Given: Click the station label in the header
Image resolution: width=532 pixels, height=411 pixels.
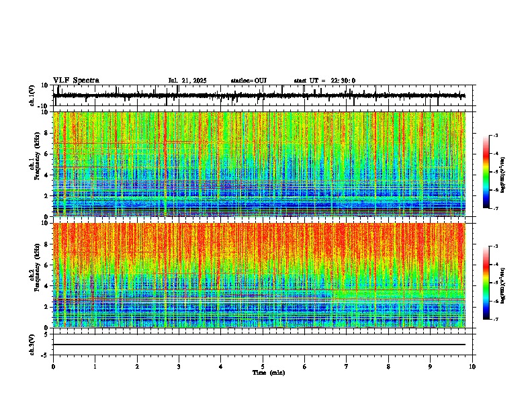Looking at the screenshot, I should (249, 81).
